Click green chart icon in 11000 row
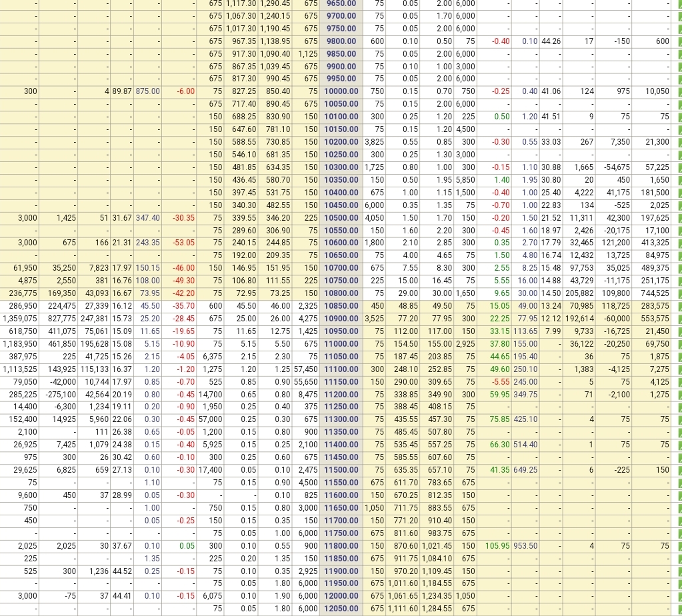 point(679,344)
